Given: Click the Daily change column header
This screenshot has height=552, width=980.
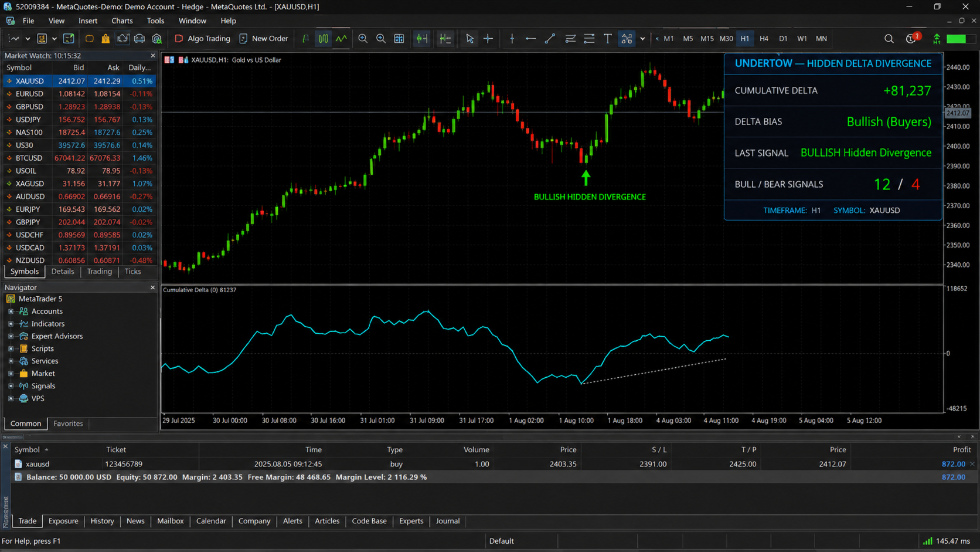Looking at the screenshot, I should point(139,68).
